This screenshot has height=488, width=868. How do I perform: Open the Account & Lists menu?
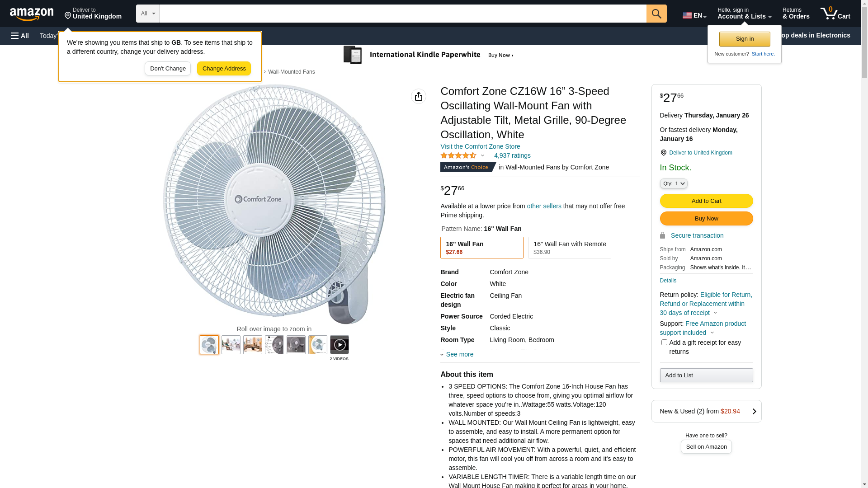click(x=744, y=14)
